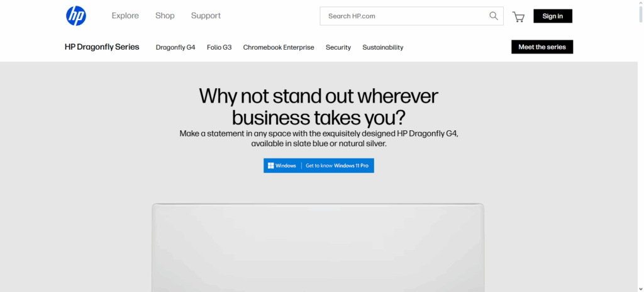Open the shopping cart
This screenshot has height=292, width=644.
518,17
